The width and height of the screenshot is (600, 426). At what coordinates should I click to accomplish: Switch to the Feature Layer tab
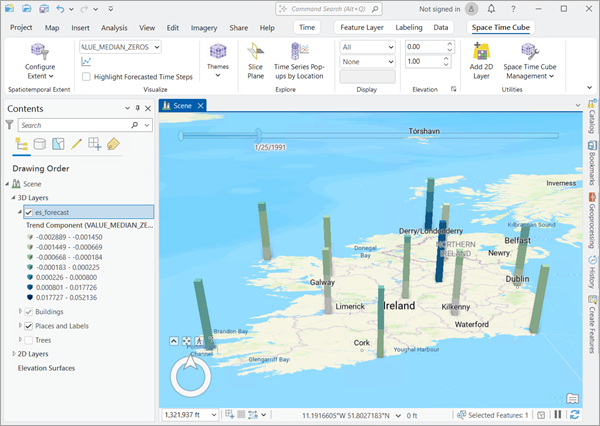pos(360,28)
